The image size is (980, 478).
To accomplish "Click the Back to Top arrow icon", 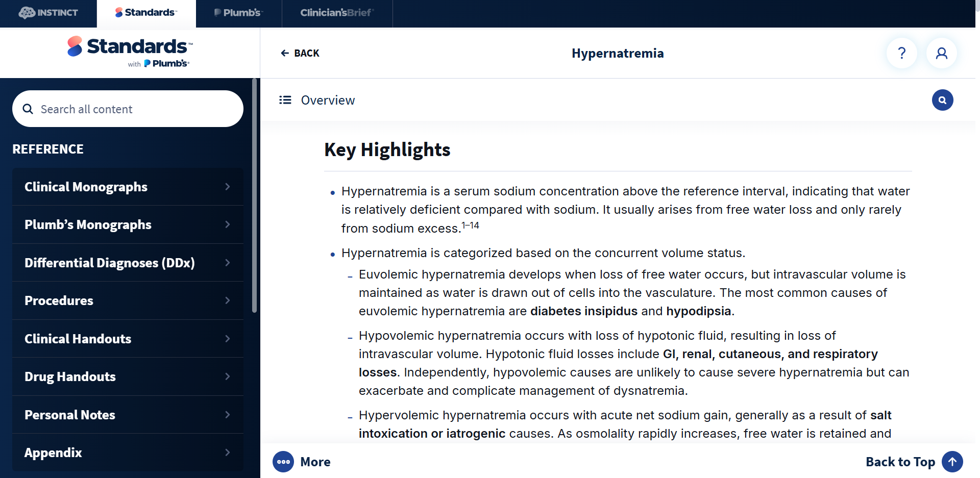I will pyautogui.click(x=952, y=462).
